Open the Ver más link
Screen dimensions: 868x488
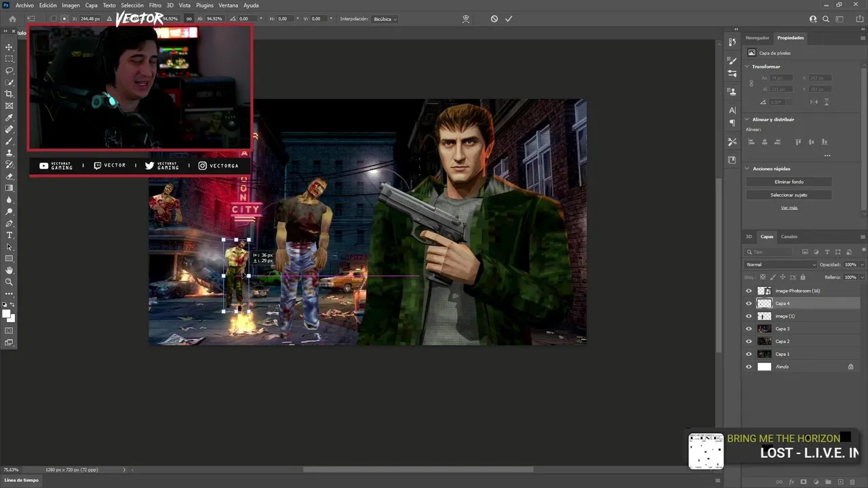click(789, 207)
